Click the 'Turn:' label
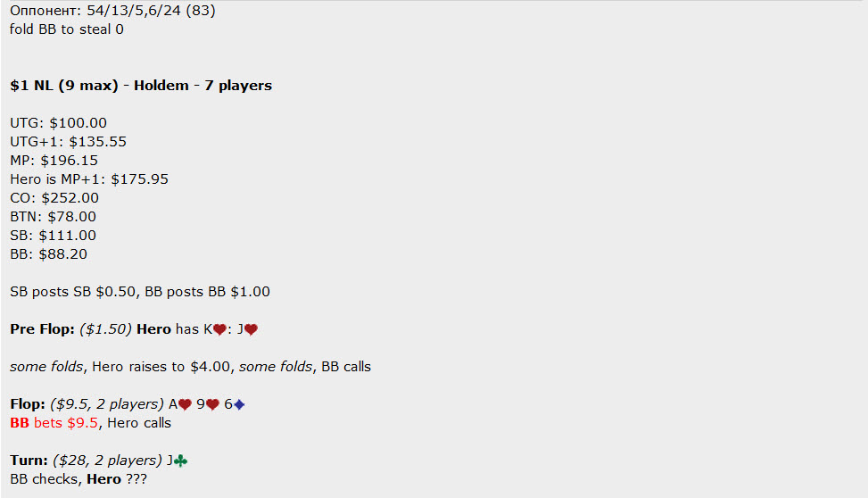The width and height of the screenshot is (868, 498). click(29, 461)
